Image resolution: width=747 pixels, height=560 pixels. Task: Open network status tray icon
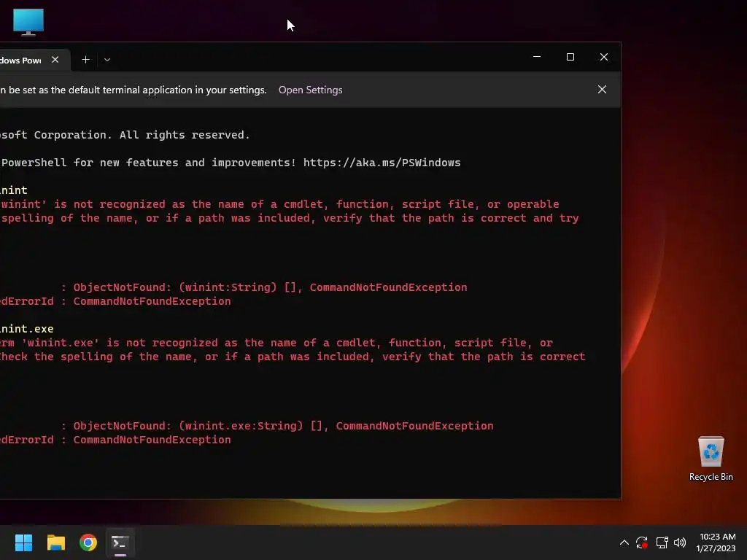(x=662, y=542)
